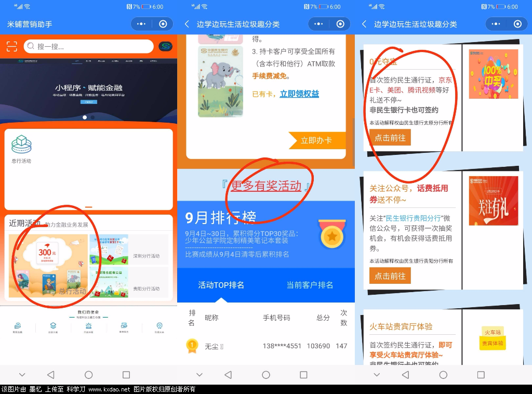Screen dimensions: 532x394
Task: Tap the magnifier icon inside the search bar
Action: tap(32, 46)
